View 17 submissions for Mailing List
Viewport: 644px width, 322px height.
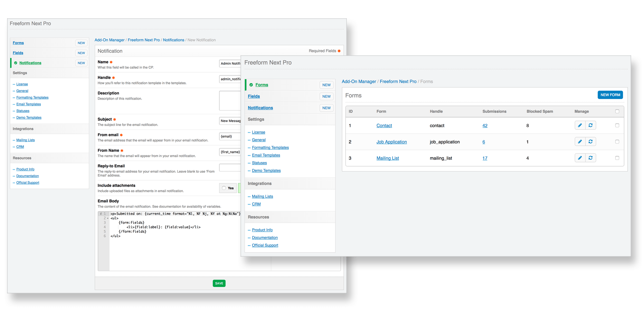coord(485,158)
